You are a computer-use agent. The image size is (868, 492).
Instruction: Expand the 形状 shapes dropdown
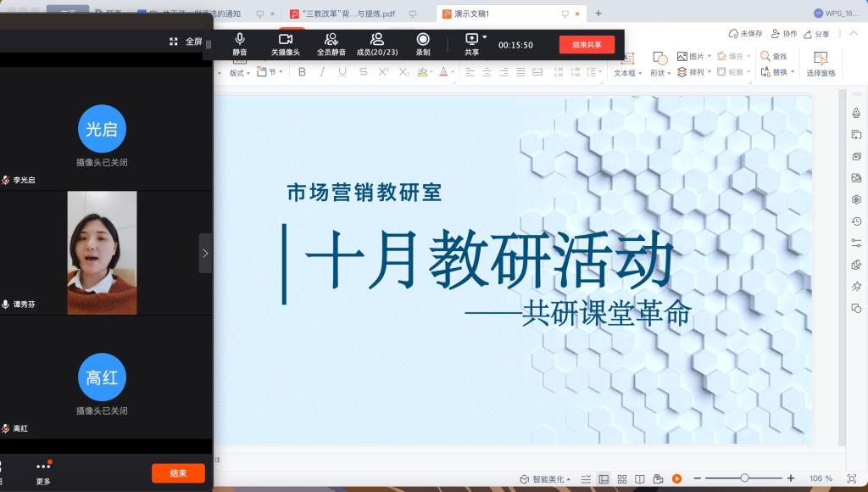click(x=659, y=73)
